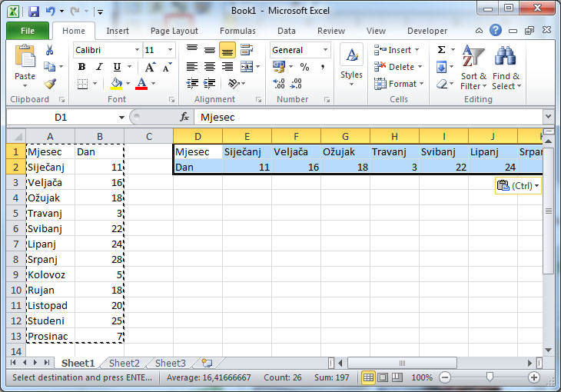Click Decrease Indent icon
This screenshot has height=392, width=561.
(192, 84)
